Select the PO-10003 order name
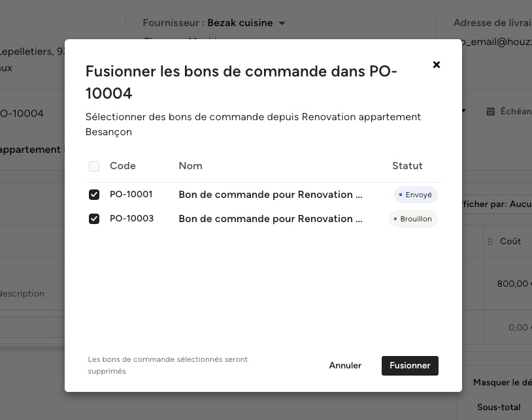This screenshot has width=532, height=420. click(271, 219)
